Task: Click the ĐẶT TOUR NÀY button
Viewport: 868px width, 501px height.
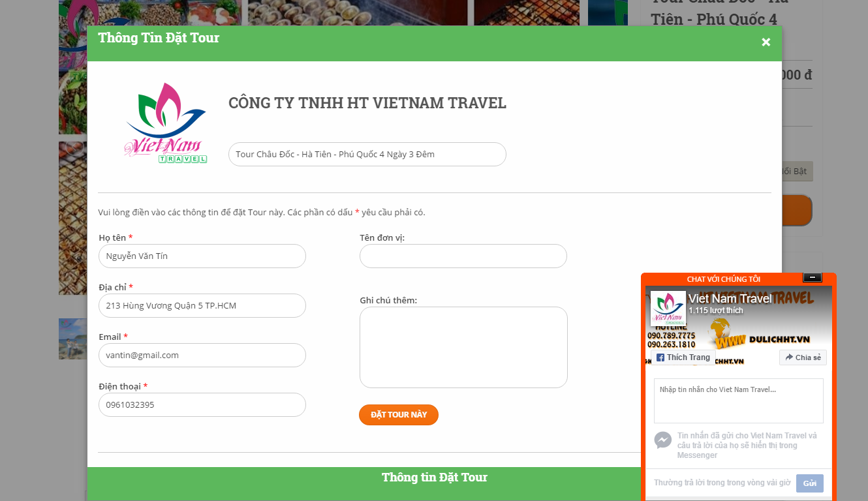Action: tap(399, 415)
